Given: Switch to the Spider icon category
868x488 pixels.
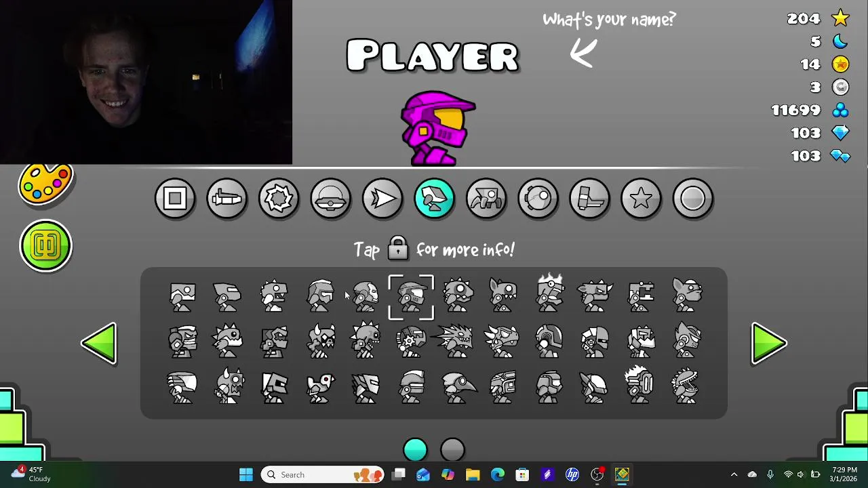Looking at the screenshot, I should (x=486, y=199).
